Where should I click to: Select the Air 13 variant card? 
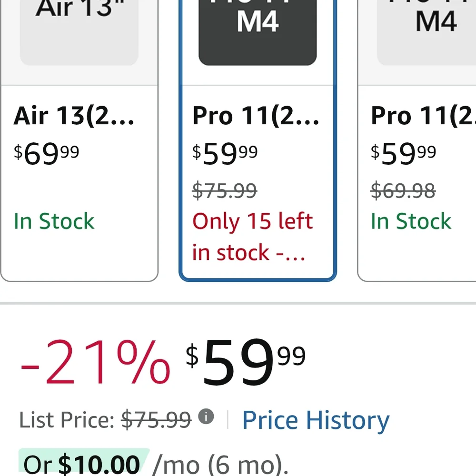[x=79, y=140]
